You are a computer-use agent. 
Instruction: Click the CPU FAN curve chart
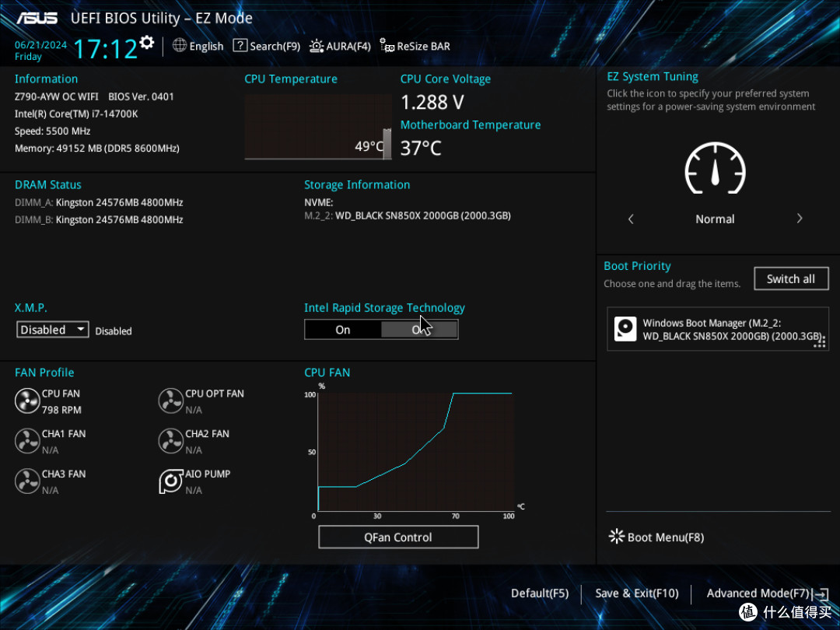(x=415, y=451)
